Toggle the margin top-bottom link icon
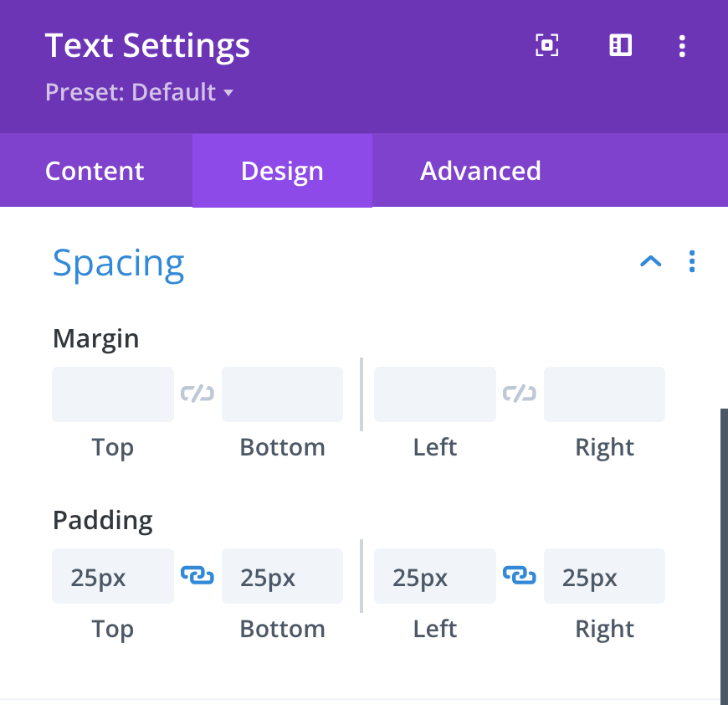 (x=197, y=394)
